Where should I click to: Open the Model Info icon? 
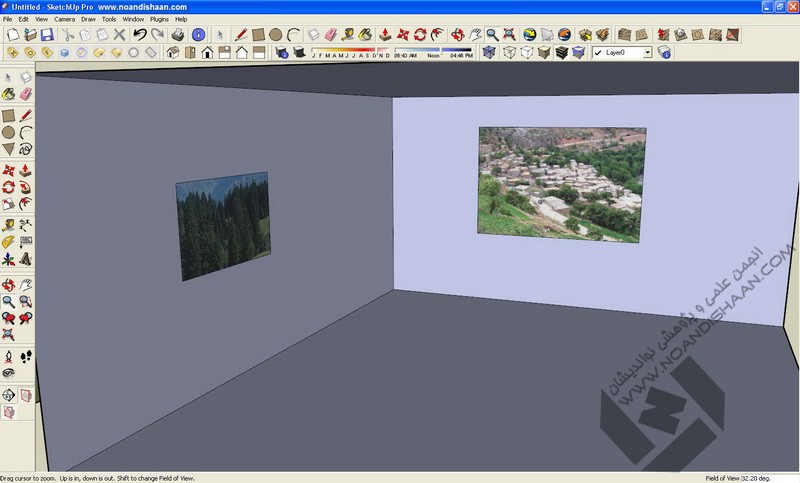pos(197,35)
